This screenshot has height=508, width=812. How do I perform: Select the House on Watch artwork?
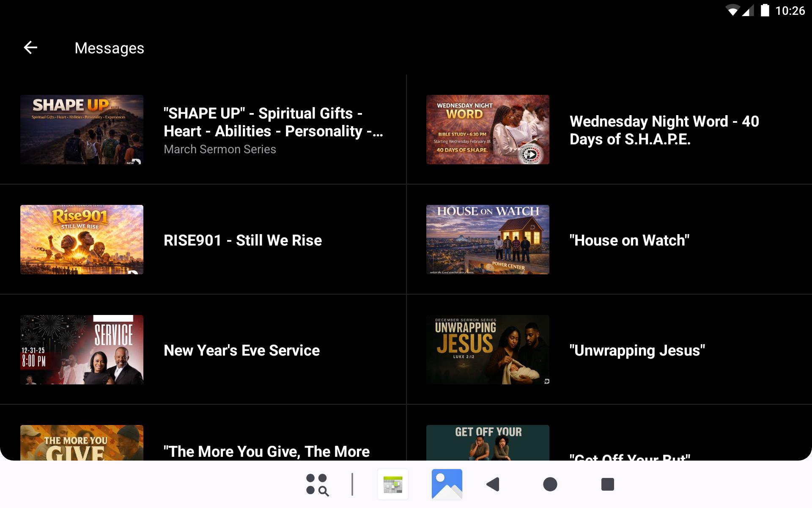tap(488, 240)
